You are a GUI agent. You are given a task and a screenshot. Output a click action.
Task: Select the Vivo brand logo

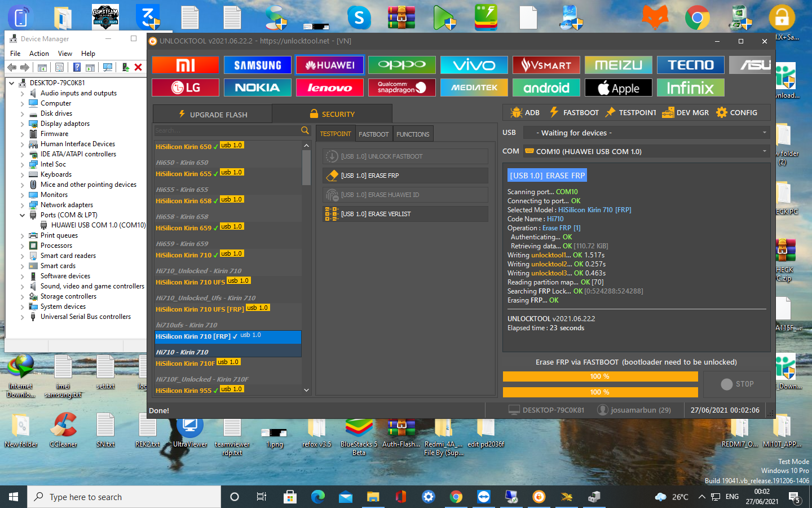pos(474,65)
